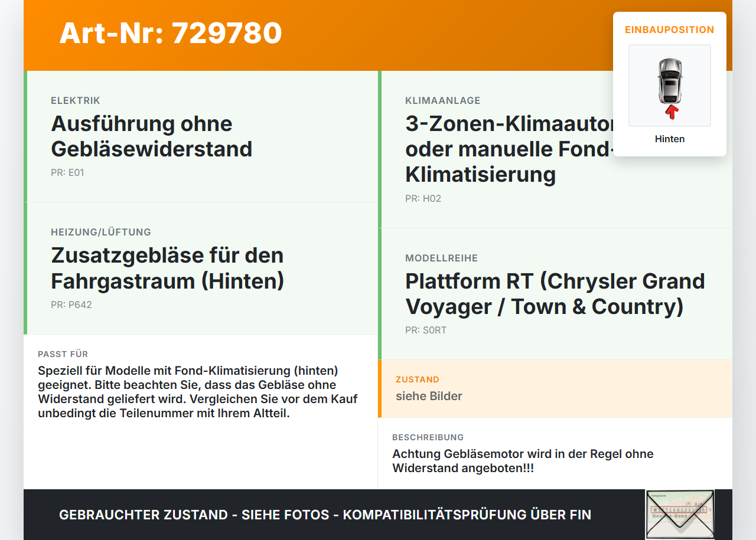Select the Fond-Klimatisierung compatibility paragraph
Screen dimensions: 756x540
(x=198, y=392)
